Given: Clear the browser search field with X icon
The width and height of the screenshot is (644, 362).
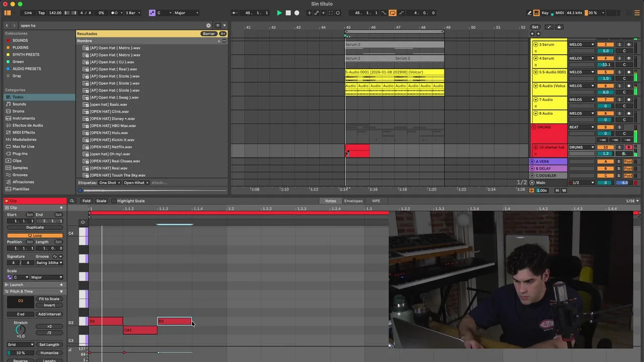Looking at the screenshot, I should tap(208, 25).
